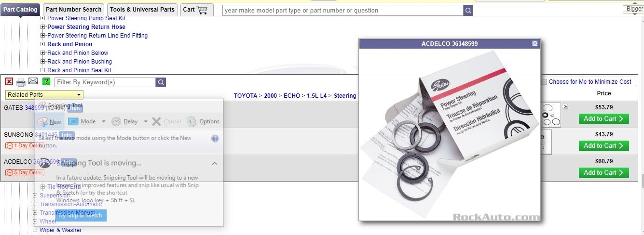Click the Snipping Tool blue help icon

[215, 138]
